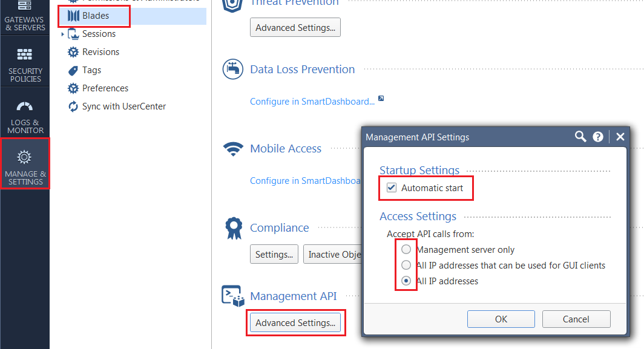This screenshot has height=349, width=644.
Task: Uncheck the Automatic start checkbox
Action: point(392,188)
